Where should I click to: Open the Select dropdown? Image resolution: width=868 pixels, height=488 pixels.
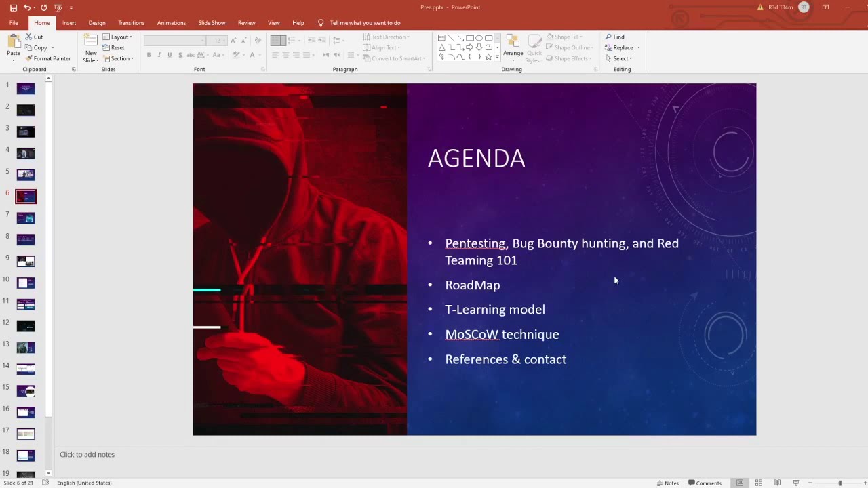[x=618, y=58]
